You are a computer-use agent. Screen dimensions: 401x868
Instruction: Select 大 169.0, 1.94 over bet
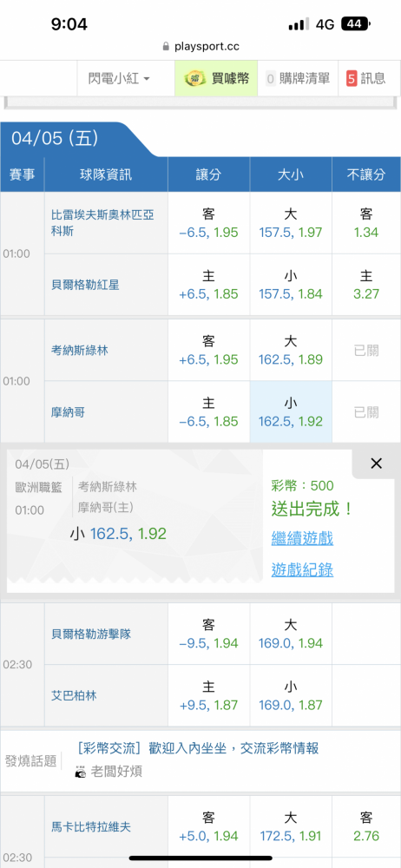click(291, 634)
